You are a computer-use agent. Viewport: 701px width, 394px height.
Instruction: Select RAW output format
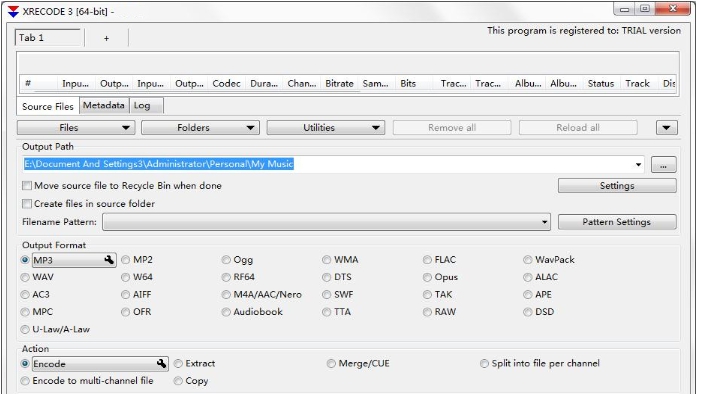click(427, 312)
